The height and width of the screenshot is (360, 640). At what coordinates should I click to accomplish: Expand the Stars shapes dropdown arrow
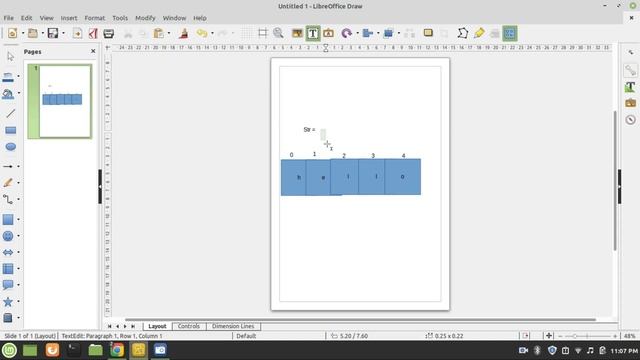tap(18, 302)
